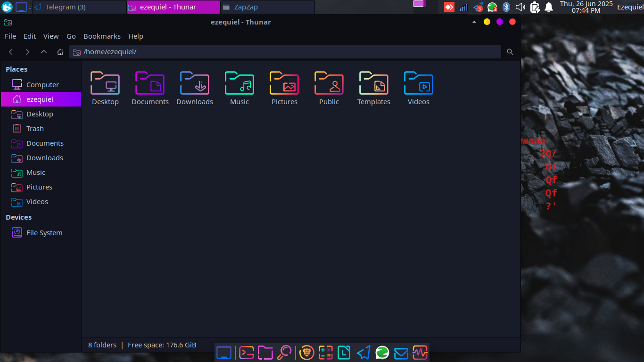Go back with the left arrow button
Screen dimensions: 644x362
pos(11,52)
